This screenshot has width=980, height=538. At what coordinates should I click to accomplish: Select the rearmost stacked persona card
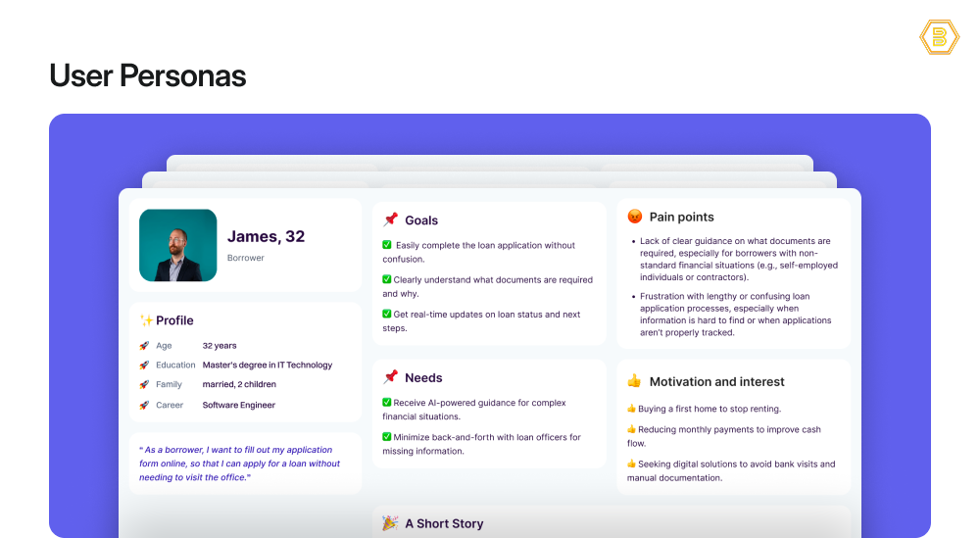click(x=490, y=163)
